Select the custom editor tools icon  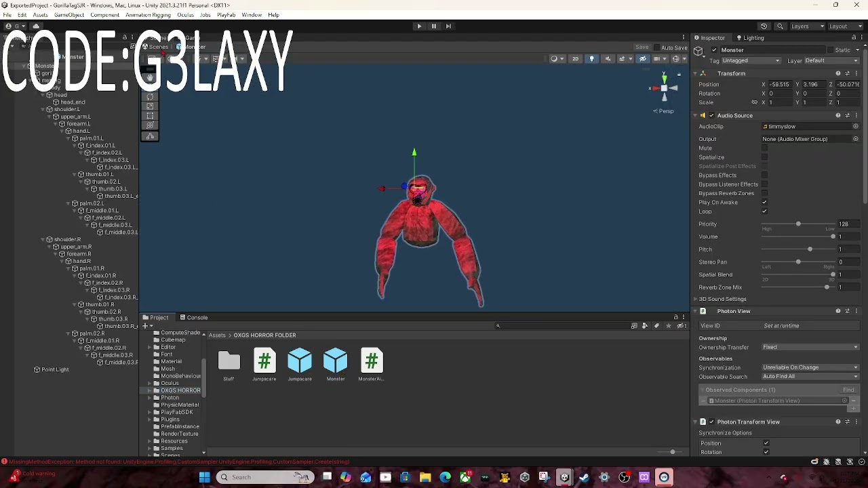coord(150,136)
